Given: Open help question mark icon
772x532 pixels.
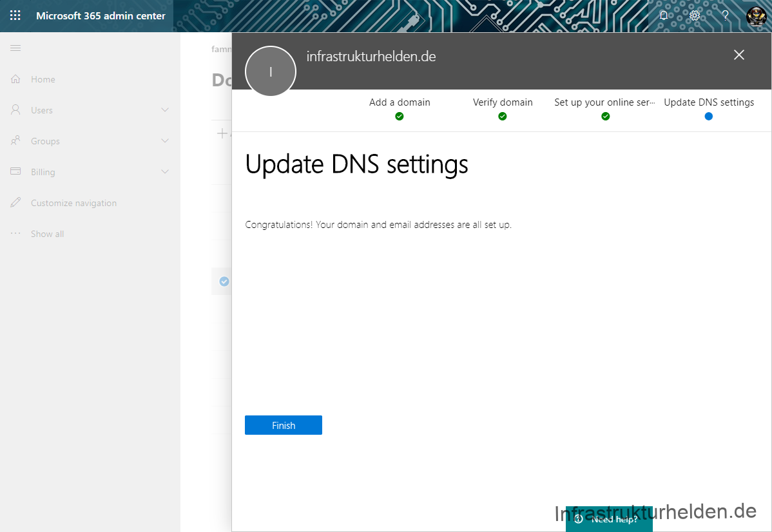Looking at the screenshot, I should (x=725, y=15).
